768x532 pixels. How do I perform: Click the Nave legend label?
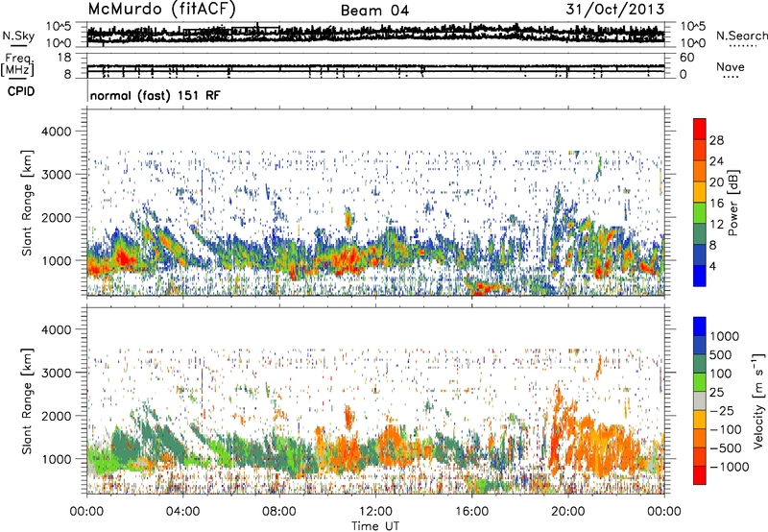pos(731,67)
